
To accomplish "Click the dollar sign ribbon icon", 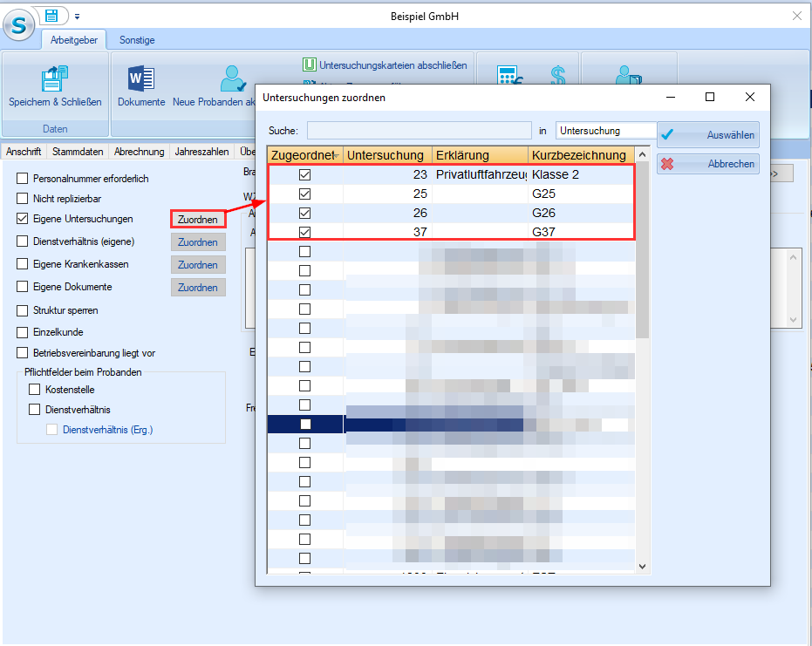I will 558,76.
